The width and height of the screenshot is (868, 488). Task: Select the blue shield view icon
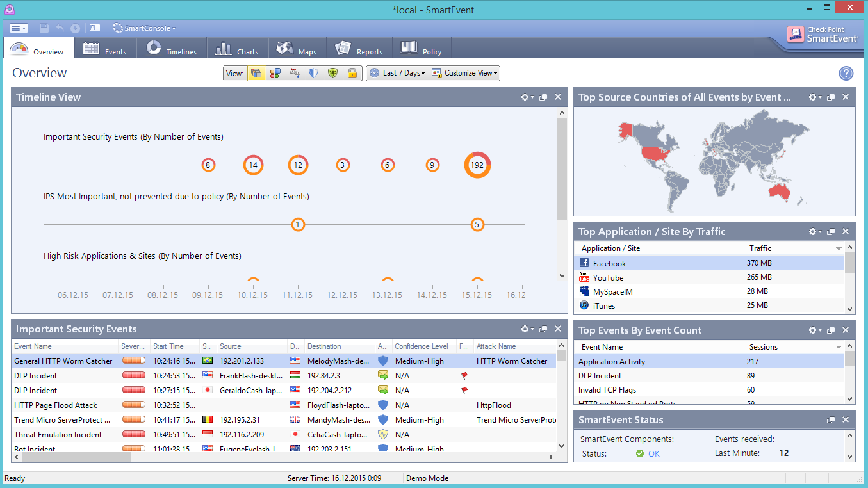(x=313, y=74)
